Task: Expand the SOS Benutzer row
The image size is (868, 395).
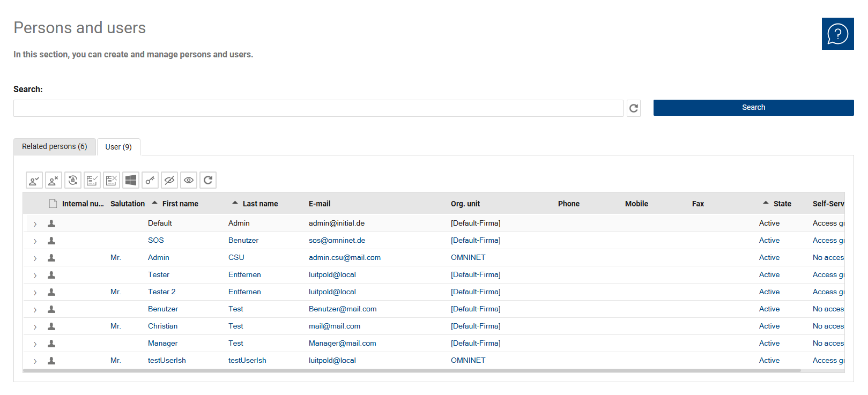Action: [35, 241]
